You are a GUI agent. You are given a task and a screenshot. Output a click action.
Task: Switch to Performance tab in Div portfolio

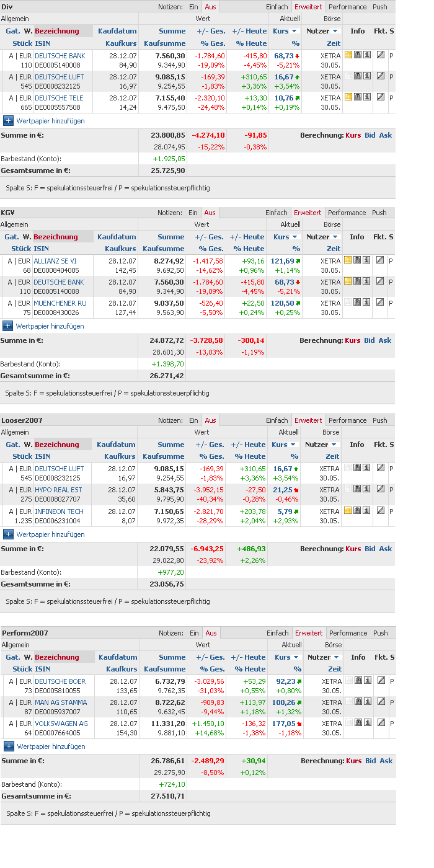point(347,7)
